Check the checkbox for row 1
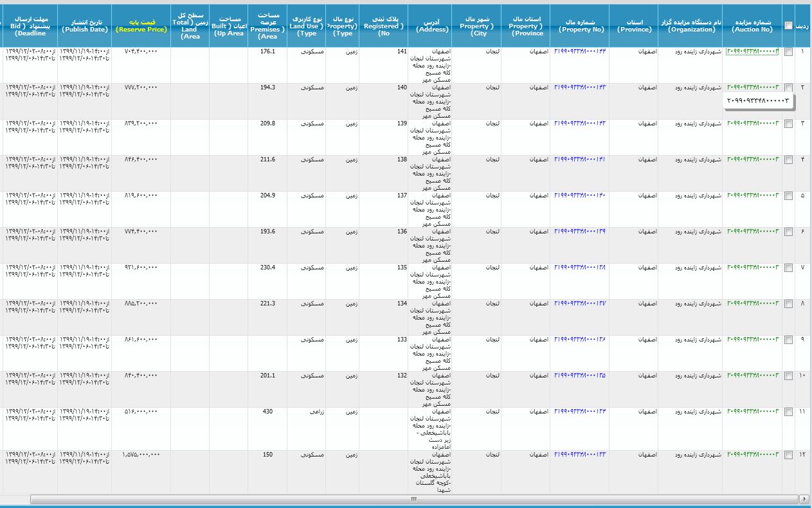The height and width of the screenshot is (508, 812). 788,53
